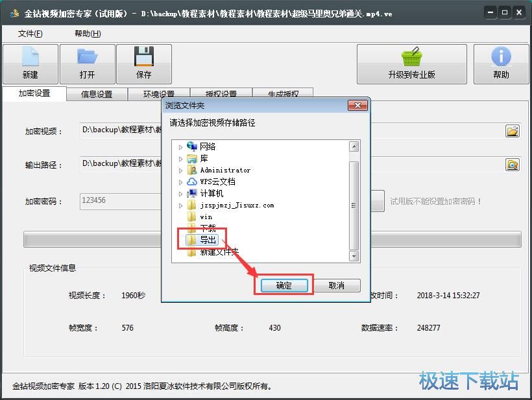Click the app icon in title bar
This screenshot has height=400, width=532.
point(14,13)
